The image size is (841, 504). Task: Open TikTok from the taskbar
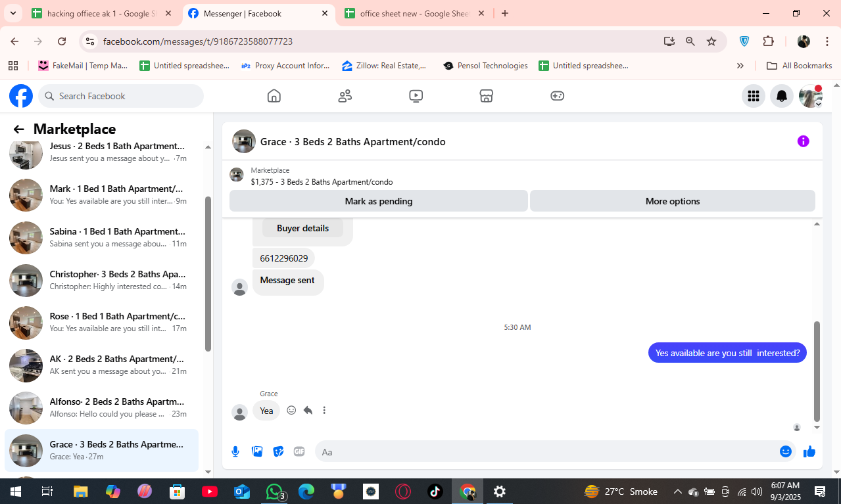(x=435, y=492)
